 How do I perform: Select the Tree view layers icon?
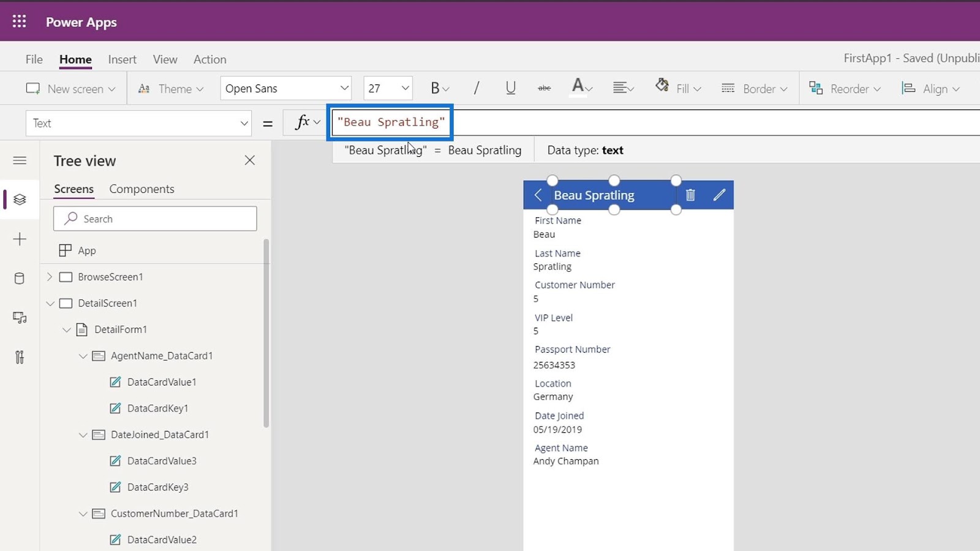(20, 200)
